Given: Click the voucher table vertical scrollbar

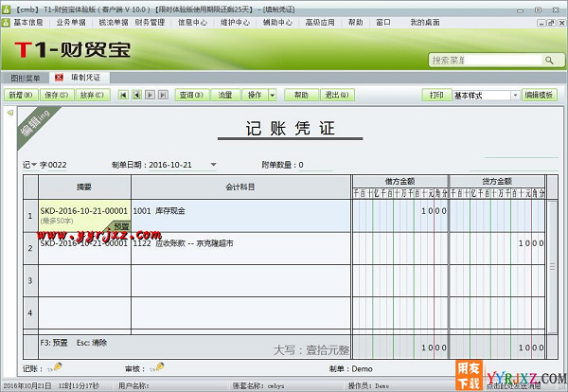Looking at the screenshot, I should click(552, 267).
